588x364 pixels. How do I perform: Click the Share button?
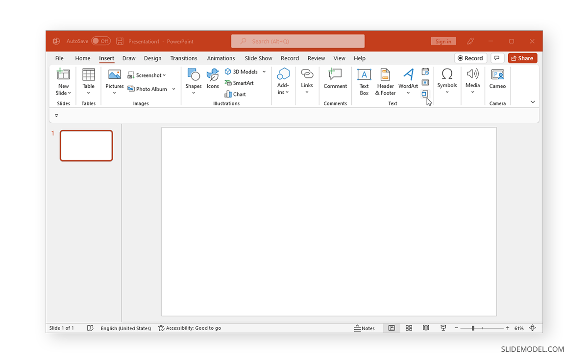pos(522,58)
